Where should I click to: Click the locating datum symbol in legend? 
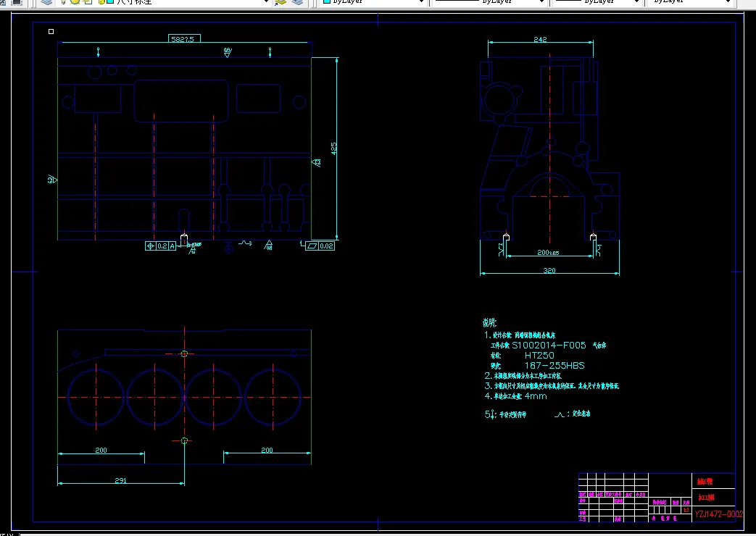(560, 414)
